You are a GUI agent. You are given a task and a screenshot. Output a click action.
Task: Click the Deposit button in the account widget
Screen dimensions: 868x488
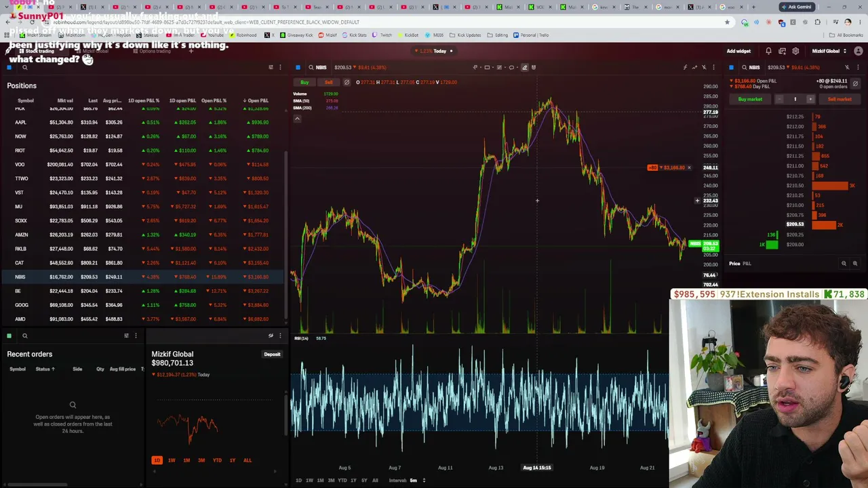click(x=272, y=354)
